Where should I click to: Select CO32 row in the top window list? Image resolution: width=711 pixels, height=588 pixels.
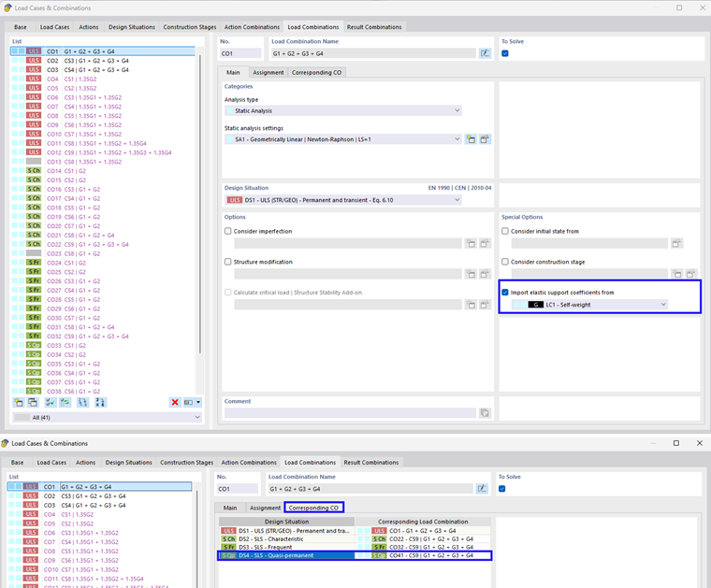(104, 337)
